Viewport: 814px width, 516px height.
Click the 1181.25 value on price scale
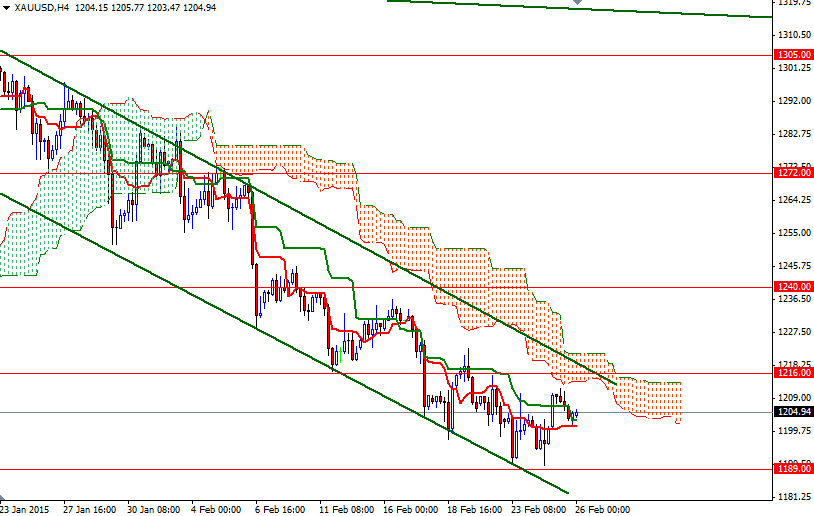(x=792, y=497)
